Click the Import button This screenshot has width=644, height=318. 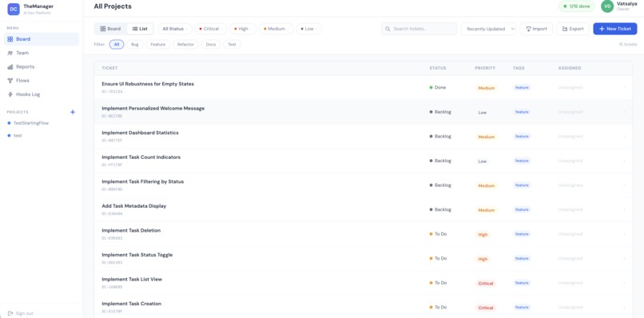536,29
